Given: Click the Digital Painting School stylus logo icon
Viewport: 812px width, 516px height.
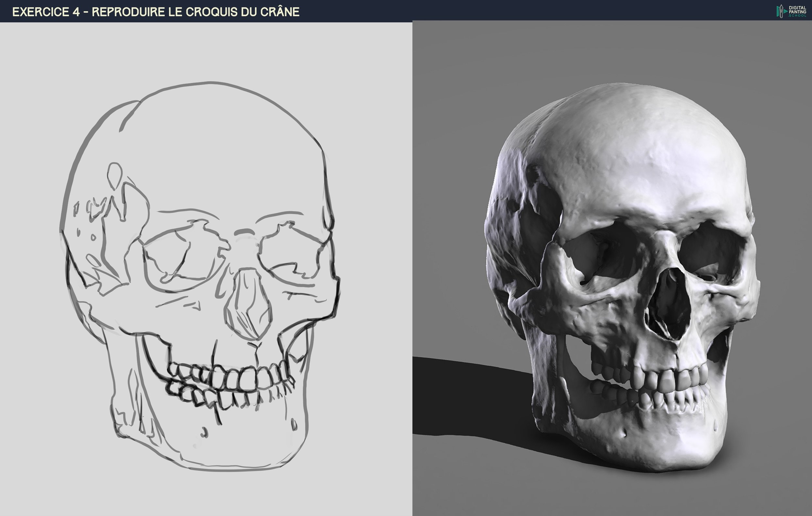Looking at the screenshot, I should pyautogui.click(x=782, y=11).
